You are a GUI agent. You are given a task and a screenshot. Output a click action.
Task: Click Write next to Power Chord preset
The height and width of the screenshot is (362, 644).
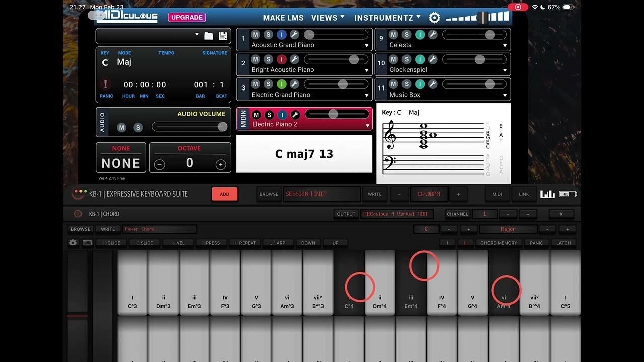pyautogui.click(x=108, y=229)
